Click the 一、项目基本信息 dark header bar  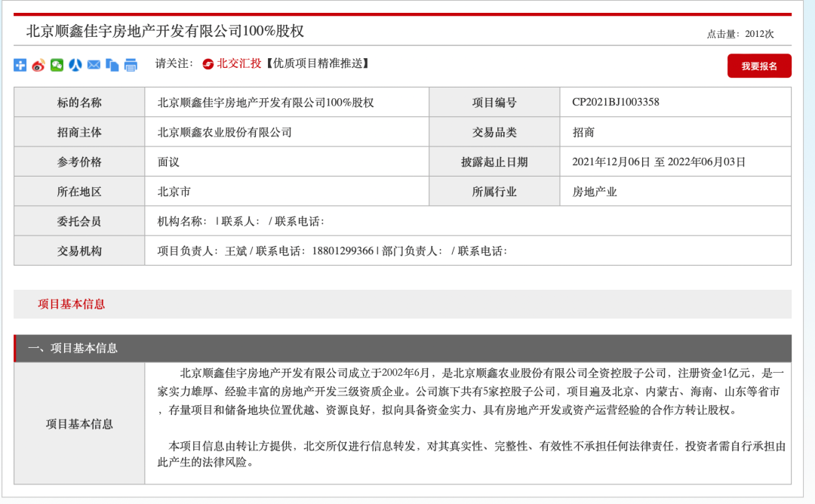(x=403, y=348)
